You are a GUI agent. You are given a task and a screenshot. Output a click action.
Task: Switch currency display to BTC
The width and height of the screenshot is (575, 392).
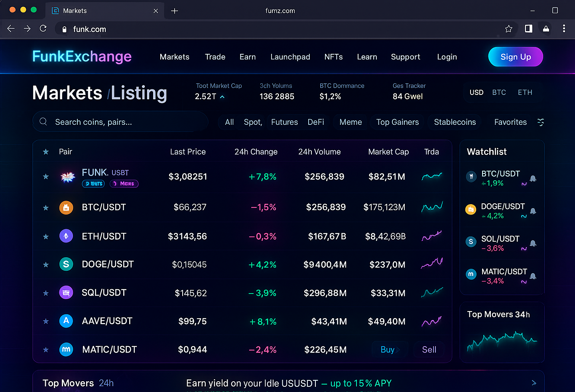tap(499, 93)
